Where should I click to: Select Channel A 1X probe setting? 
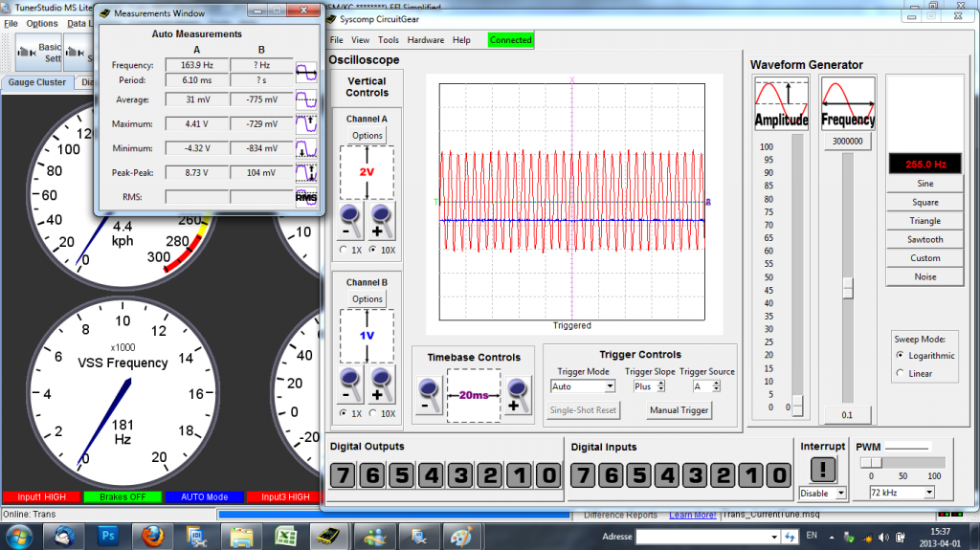(344, 250)
